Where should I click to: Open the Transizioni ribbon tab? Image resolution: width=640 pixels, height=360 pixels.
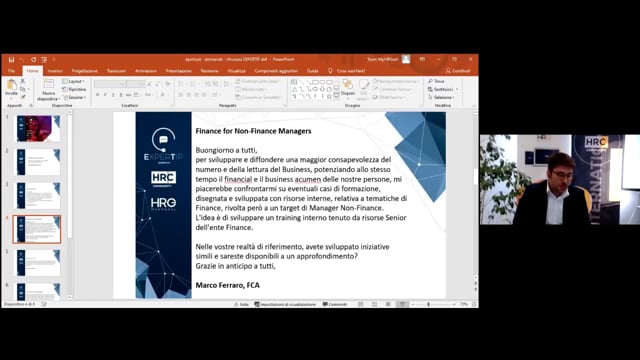click(x=116, y=71)
